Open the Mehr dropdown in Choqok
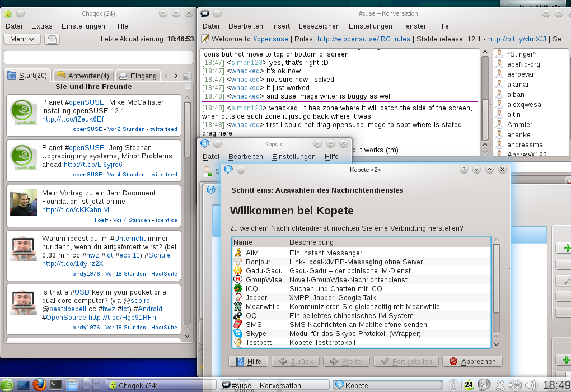This screenshot has height=392, width=571. (x=22, y=39)
